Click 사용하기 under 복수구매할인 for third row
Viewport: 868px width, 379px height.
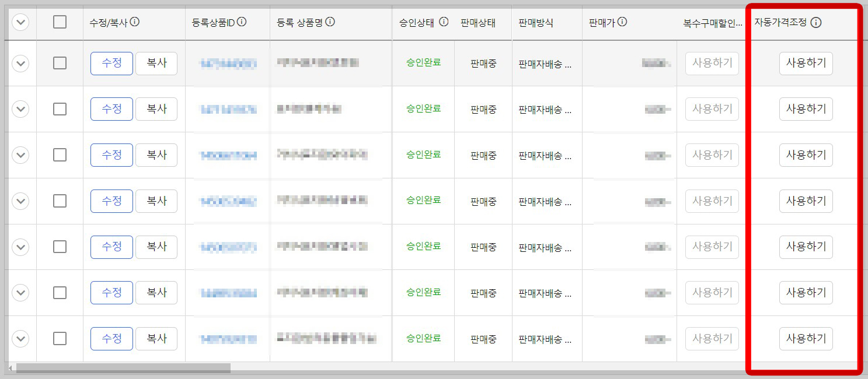click(x=712, y=155)
